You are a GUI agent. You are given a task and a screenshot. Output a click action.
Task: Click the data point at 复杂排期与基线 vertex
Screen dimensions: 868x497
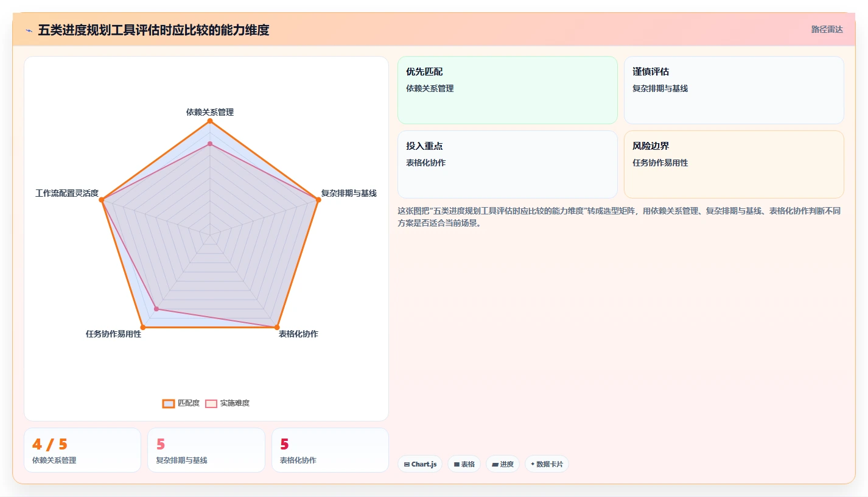tap(318, 200)
